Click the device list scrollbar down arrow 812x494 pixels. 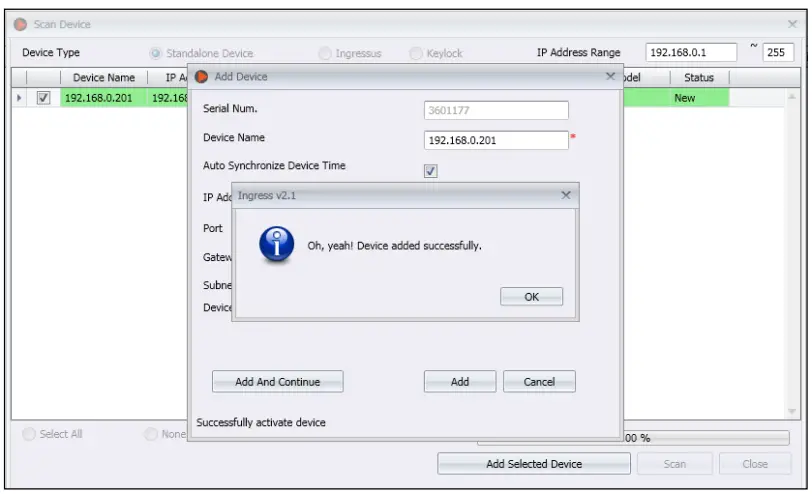(792, 412)
